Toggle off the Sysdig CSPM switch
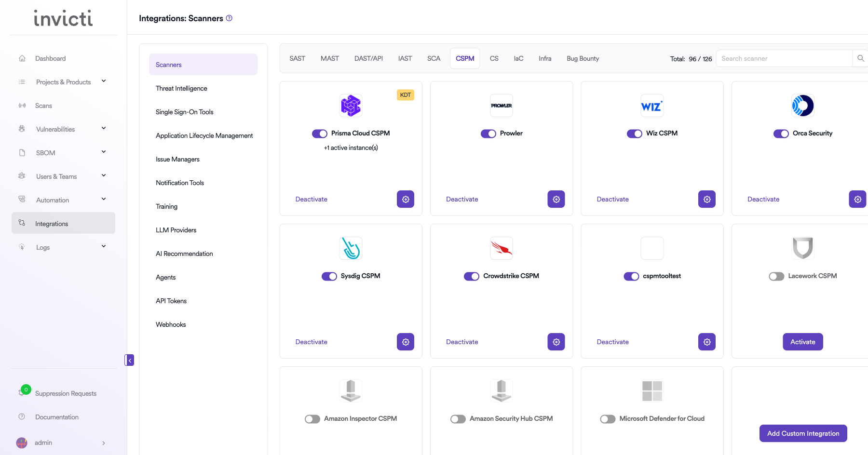 tap(329, 276)
